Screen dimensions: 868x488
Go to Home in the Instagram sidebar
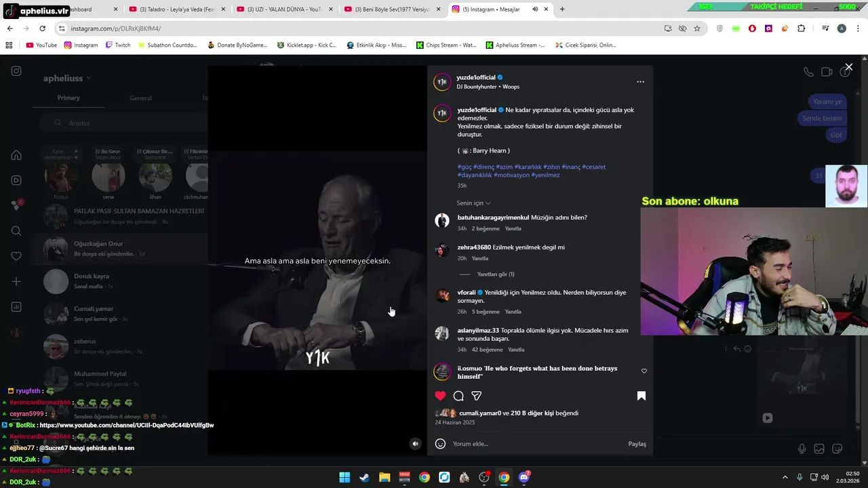pyautogui.click(x=16, y=155)
